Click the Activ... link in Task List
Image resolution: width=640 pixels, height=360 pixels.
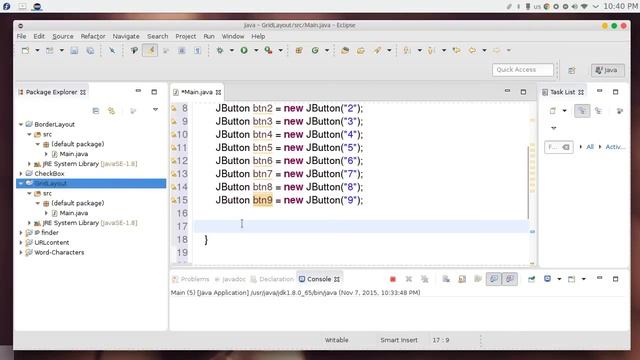point(615,147)
